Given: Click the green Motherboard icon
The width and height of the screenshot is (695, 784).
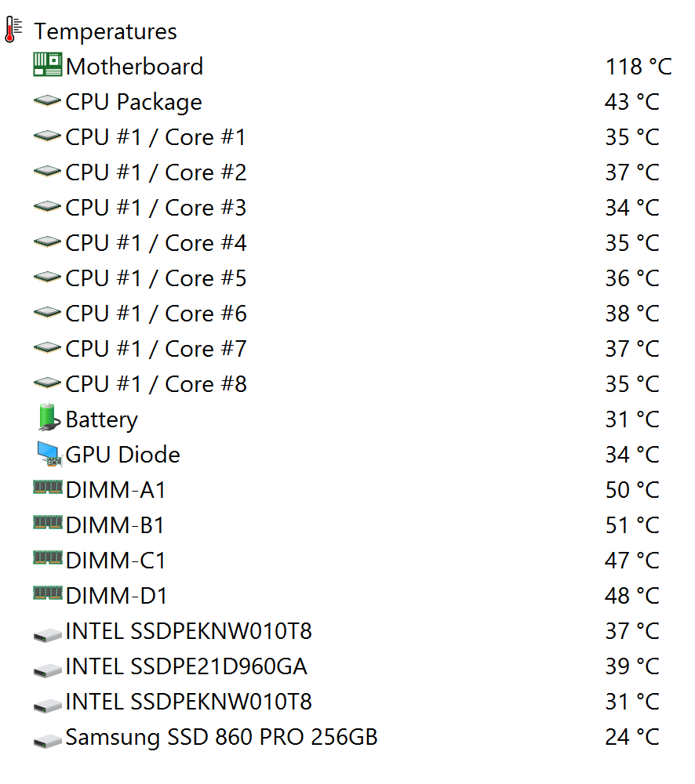Looking at the screenshot, I should 48,65.
